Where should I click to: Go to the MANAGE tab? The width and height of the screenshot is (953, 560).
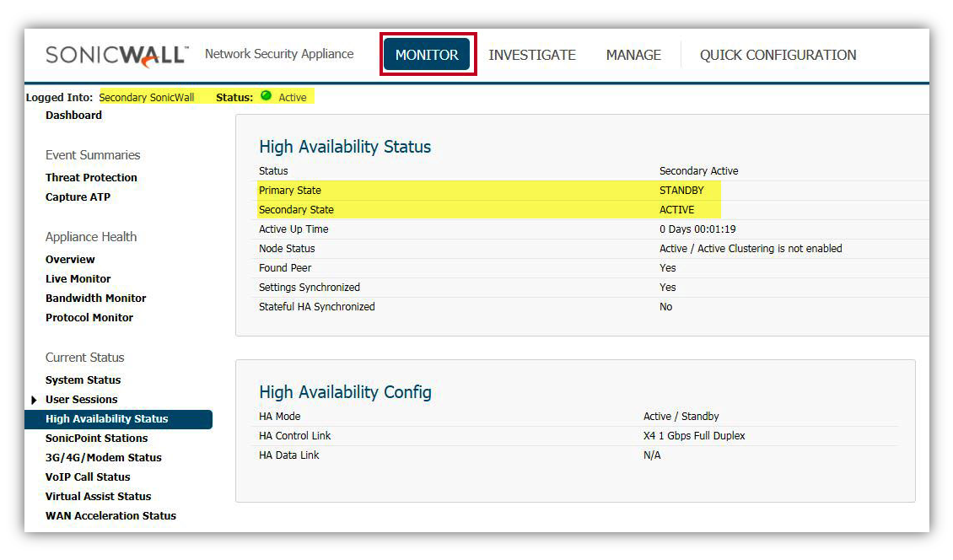(633, 55)
